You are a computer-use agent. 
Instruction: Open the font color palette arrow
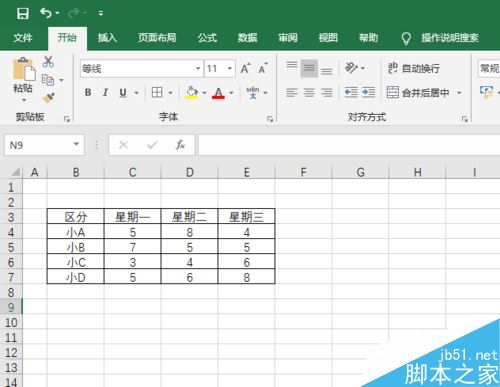pos(231,93)
